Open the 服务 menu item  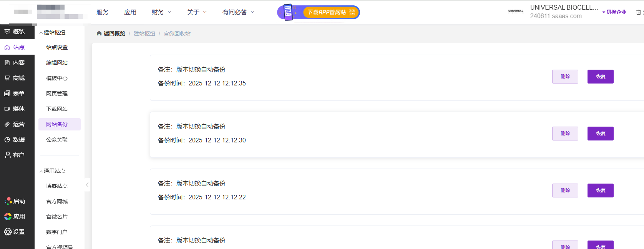103,12
